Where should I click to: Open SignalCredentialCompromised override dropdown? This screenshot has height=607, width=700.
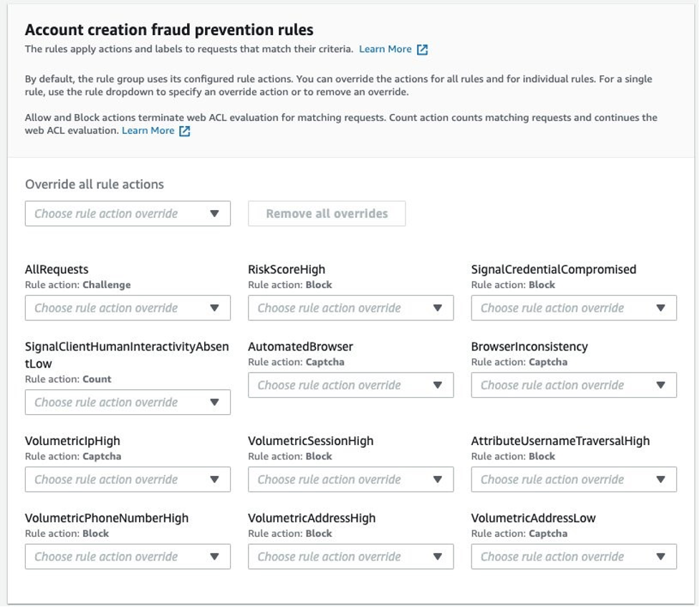tap(573, 308)
